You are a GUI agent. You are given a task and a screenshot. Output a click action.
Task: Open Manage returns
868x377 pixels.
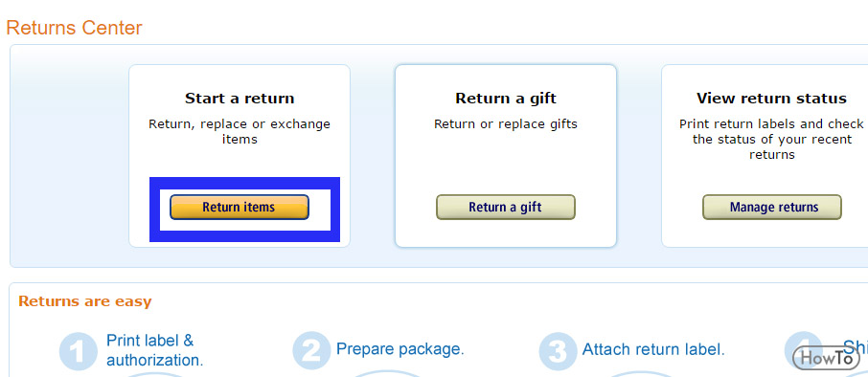click(x=771, y=208)
